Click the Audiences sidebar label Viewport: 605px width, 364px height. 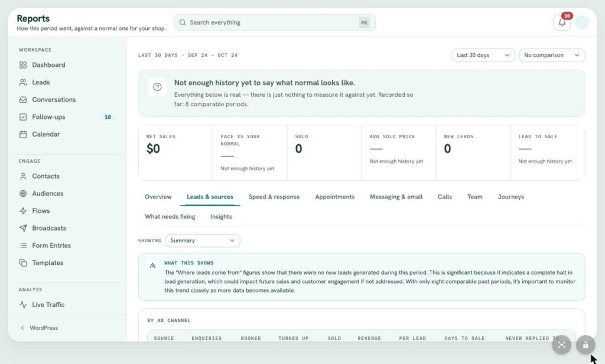(47, 193)
